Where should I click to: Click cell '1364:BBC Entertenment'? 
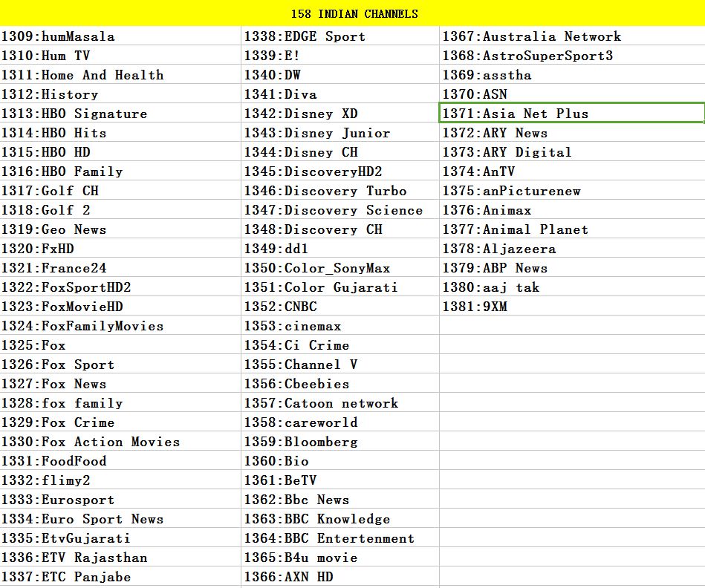340,538
